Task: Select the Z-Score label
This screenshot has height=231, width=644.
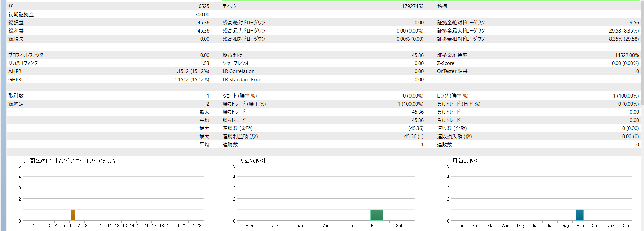Action: click(x=445, y=63)
